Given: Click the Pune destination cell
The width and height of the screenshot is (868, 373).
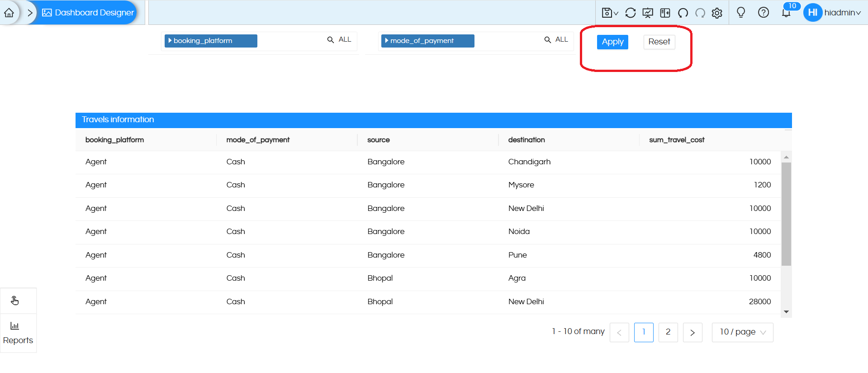Looking at the screenshot, I should [x=517, y=255].
